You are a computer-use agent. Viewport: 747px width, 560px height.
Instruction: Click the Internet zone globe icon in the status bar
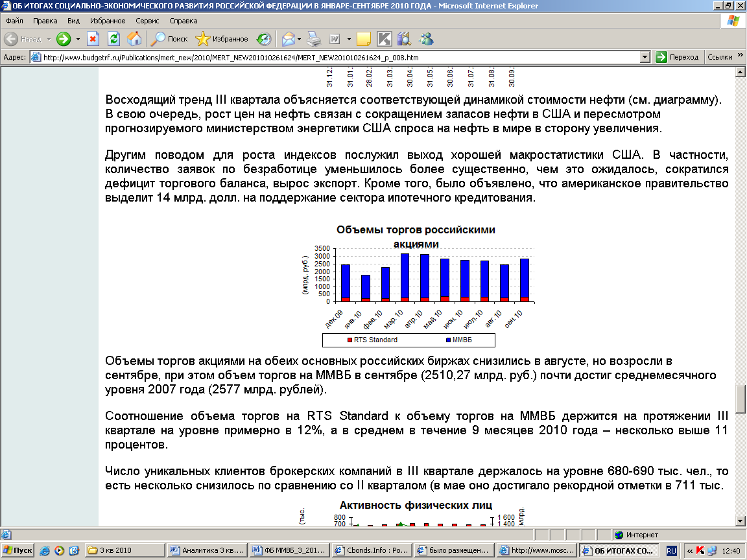coord(619,535)
